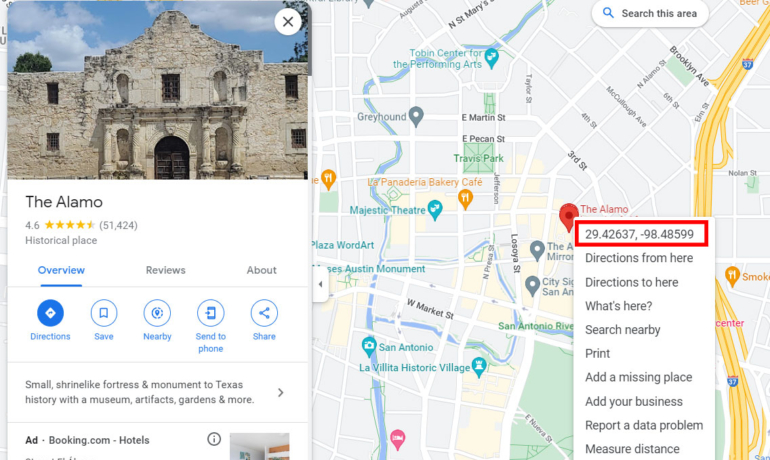Click La Villita Historic Village marker
This screenshot has height=460, width=770.
click(479, 366)
